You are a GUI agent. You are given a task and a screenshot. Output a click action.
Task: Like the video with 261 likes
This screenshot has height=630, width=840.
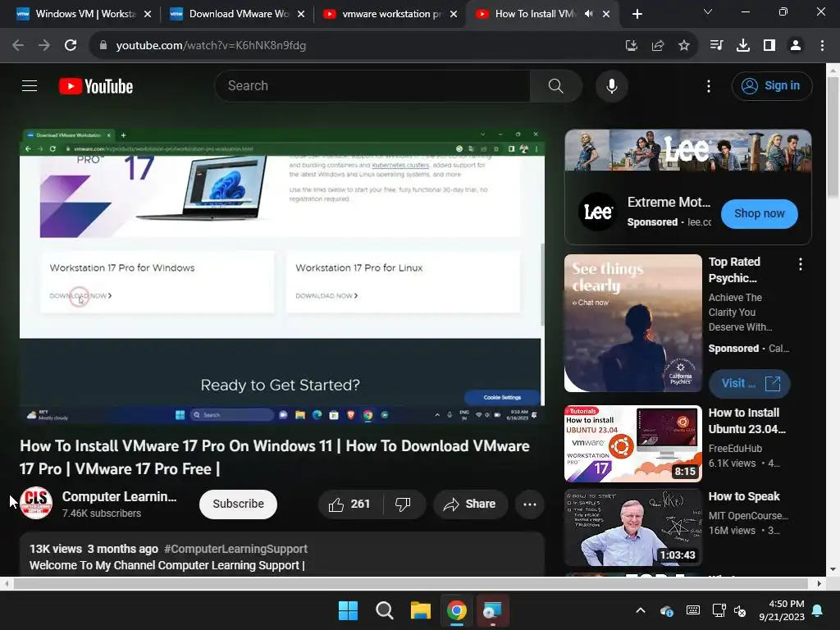pos(349,504)
